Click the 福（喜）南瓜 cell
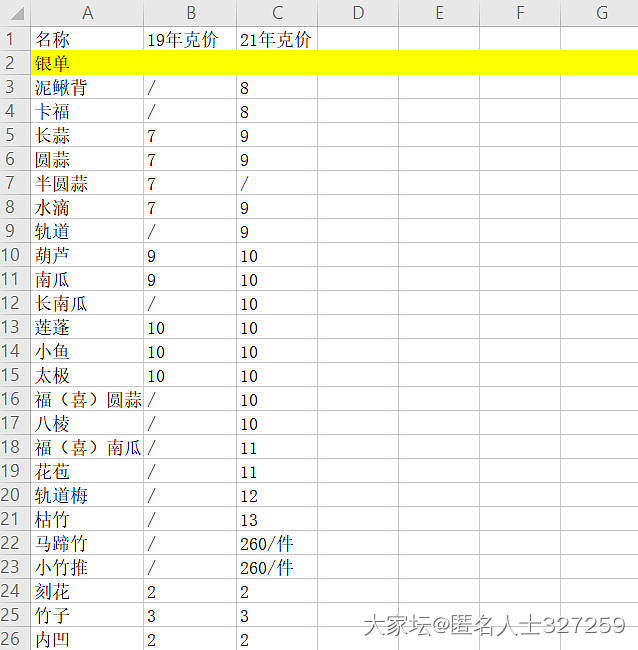 (87, 448)
